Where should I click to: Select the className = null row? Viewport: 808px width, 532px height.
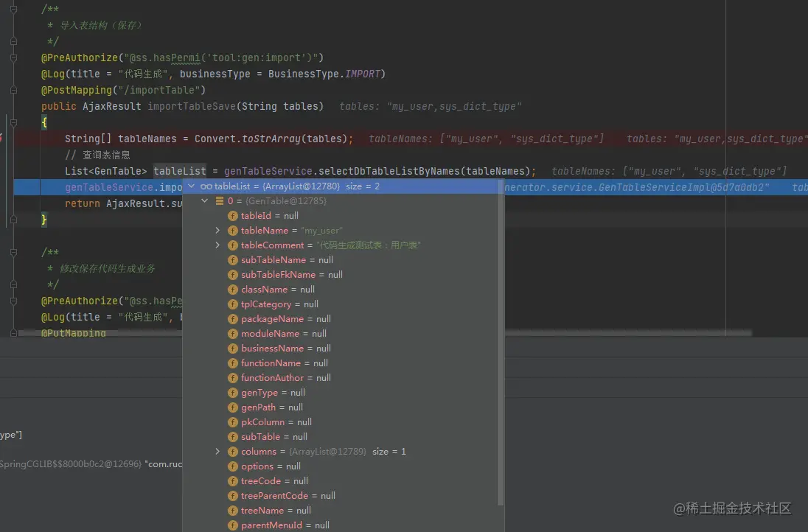pos(340,290)
